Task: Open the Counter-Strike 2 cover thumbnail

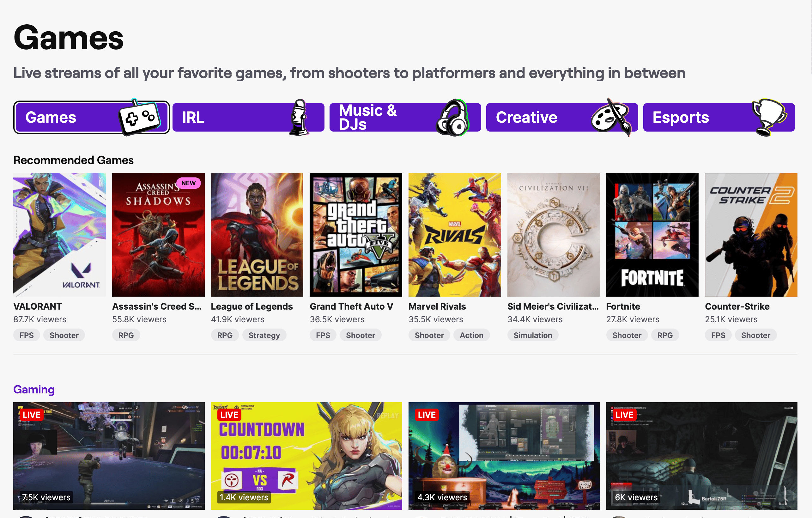Action: point(751,235)
